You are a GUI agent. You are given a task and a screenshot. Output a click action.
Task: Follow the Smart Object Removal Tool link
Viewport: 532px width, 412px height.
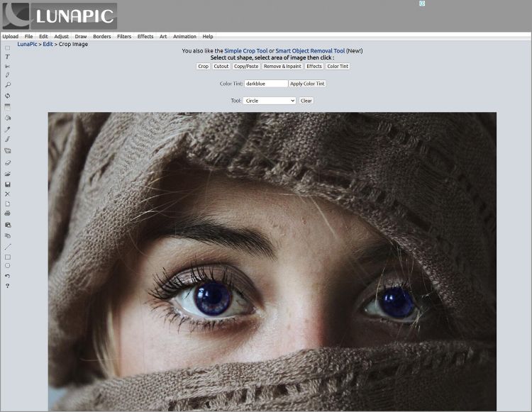[x=310, y=51]
